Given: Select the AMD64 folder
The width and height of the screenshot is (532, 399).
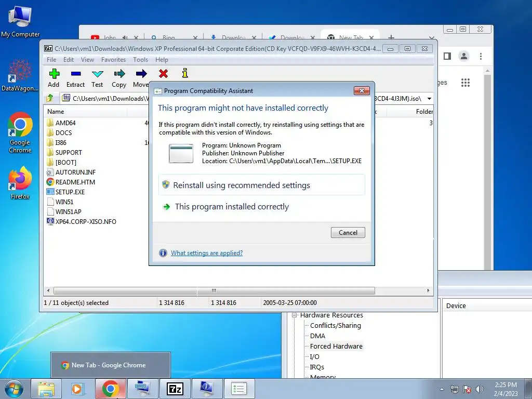Looking at the screenshot, I should click(x=65, y=123).
